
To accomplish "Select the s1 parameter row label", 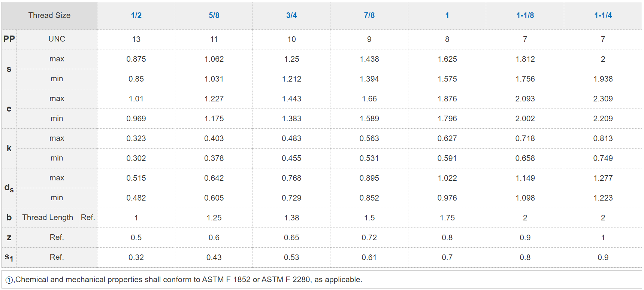I will (9, 257).
